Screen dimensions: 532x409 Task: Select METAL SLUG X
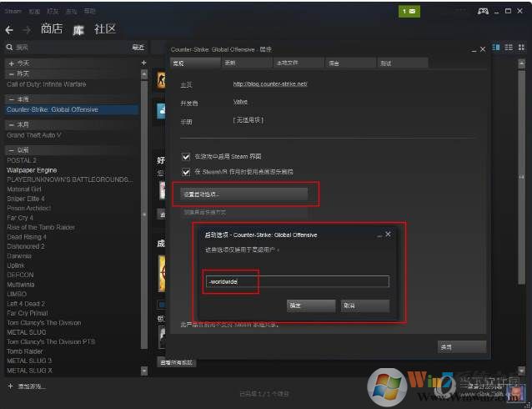[29, 371]
